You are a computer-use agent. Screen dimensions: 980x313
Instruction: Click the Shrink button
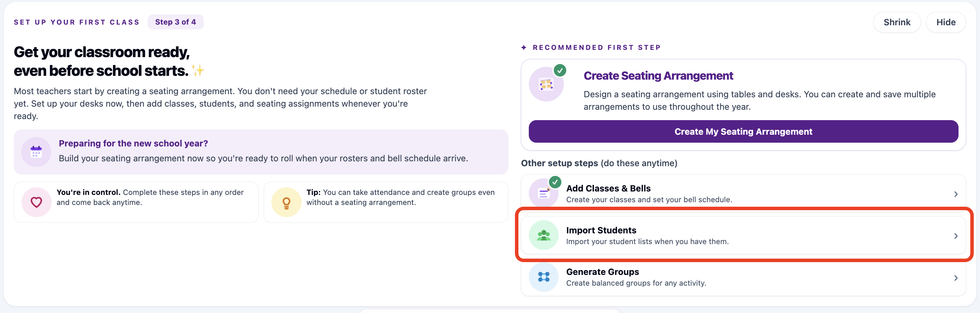(897, 23)
